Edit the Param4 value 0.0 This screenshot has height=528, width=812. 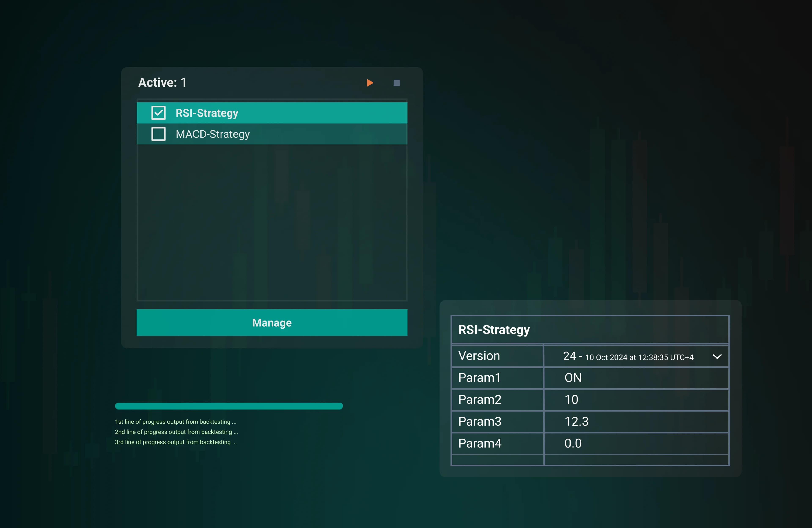(x=573, y=443)
